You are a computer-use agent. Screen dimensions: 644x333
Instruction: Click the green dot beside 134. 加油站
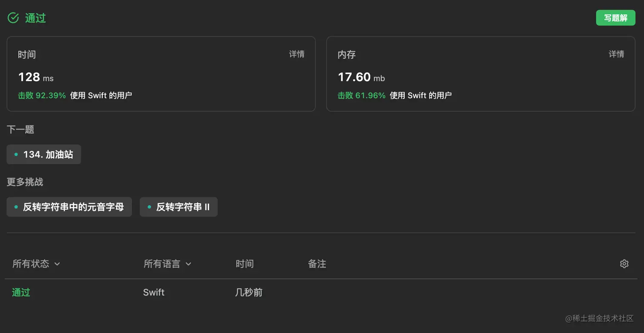[x=16, y=154]
